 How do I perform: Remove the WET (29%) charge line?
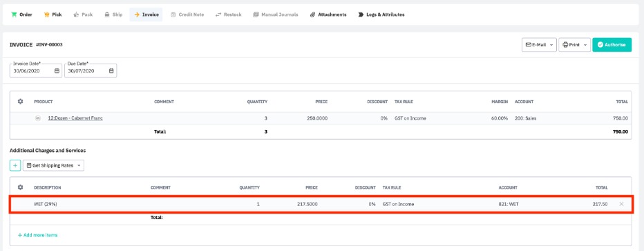point(621,204)
